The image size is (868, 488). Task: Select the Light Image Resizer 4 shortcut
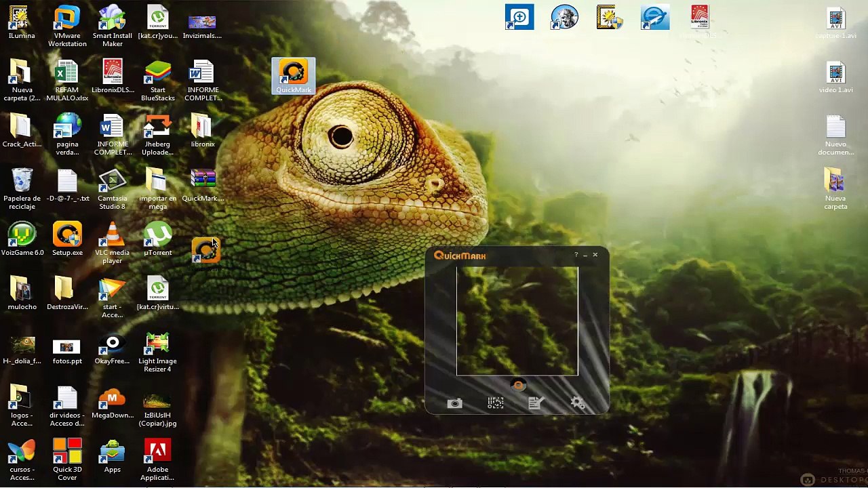tap(158, 351)
